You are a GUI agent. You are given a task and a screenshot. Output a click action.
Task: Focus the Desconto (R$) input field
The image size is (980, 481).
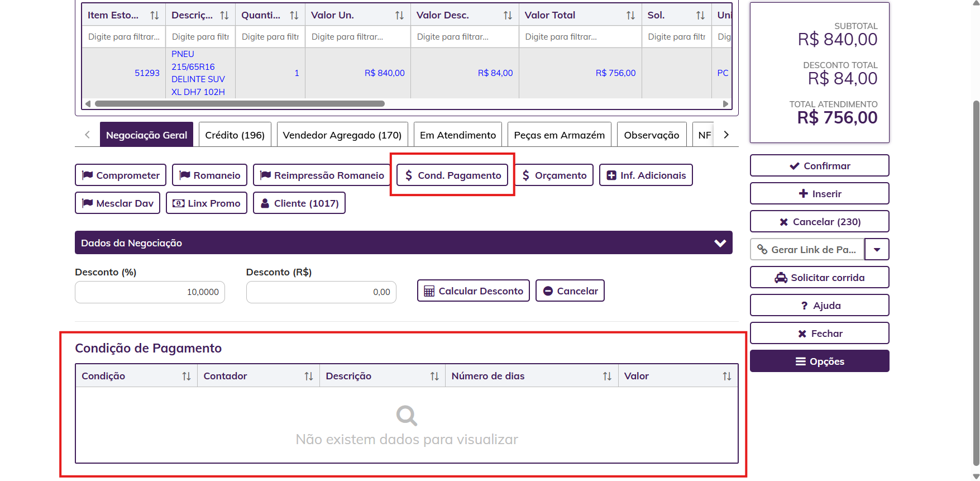pyautogui.click(x=321, y=292)
